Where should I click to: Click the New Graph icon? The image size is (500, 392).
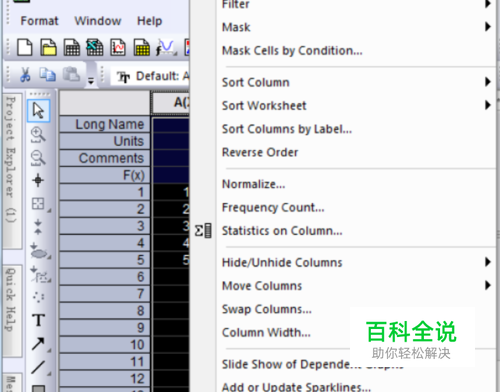point(118,47)
